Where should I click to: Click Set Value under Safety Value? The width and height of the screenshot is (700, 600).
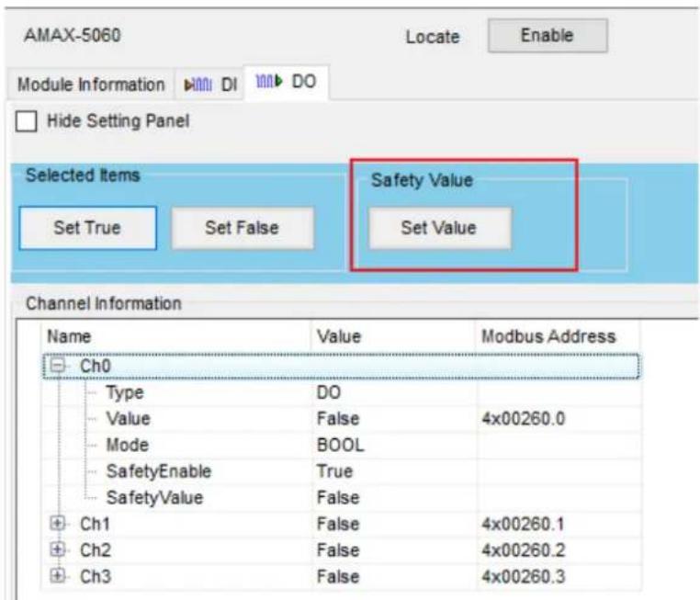pos(439,228)
